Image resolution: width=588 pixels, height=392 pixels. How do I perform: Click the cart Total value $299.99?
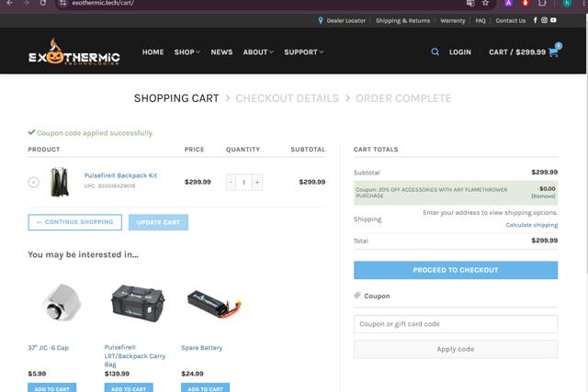coord(545,241)
